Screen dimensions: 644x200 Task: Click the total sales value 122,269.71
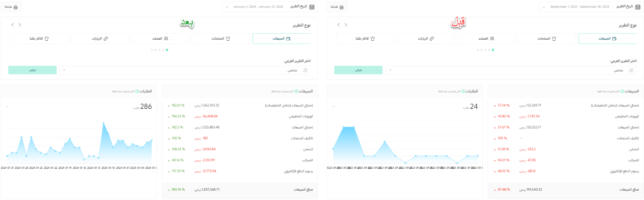pos(530,106)
